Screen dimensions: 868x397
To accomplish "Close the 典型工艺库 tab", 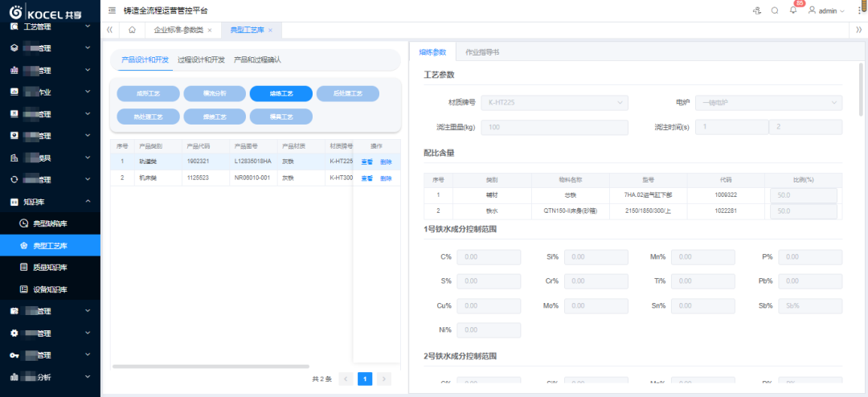I will (270, 31).
